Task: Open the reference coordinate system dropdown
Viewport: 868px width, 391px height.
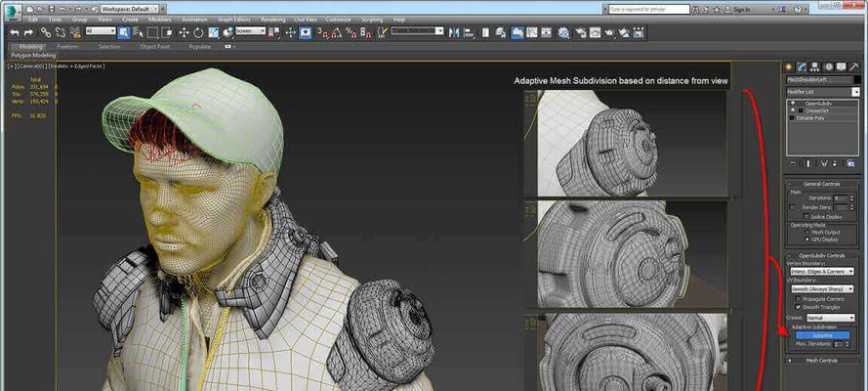Action: pyautogui.click(x=251, y=31)
